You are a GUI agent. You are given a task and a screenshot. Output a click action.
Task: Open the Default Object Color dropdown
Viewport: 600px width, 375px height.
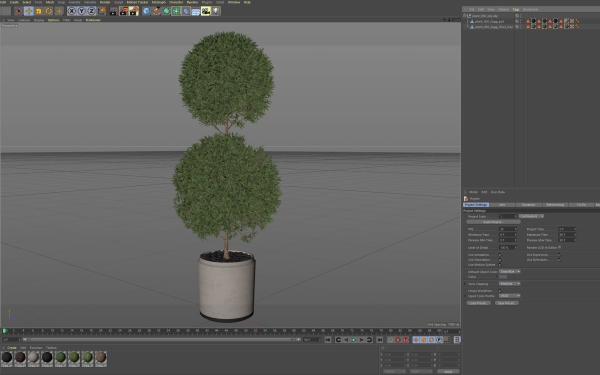(509, 271)
